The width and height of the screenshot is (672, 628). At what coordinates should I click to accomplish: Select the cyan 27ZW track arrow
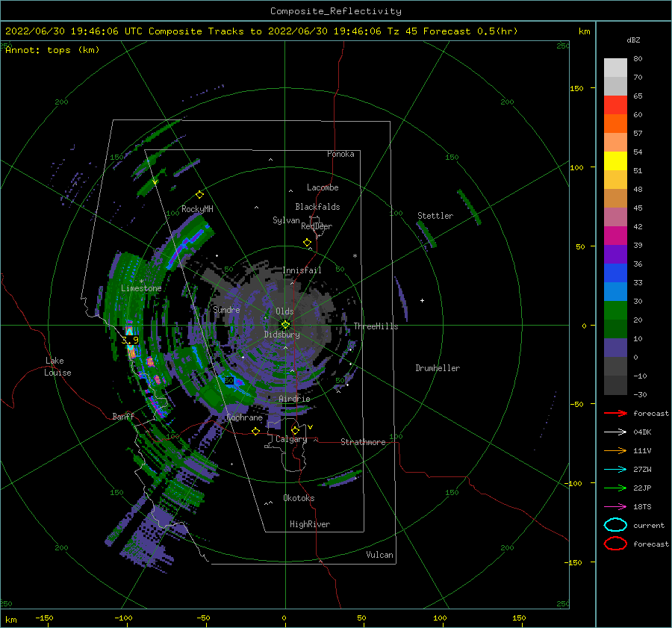615,470
